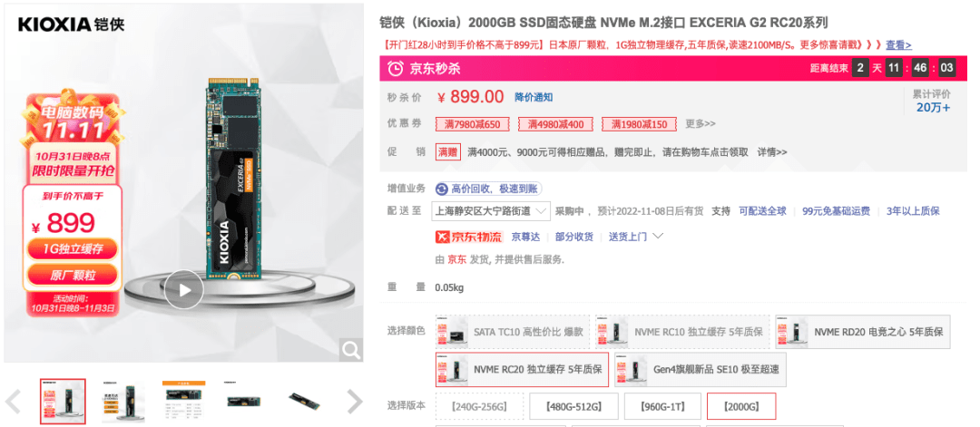Play the product video
Viewport: 980px width, 427px height.
point(183,289)
